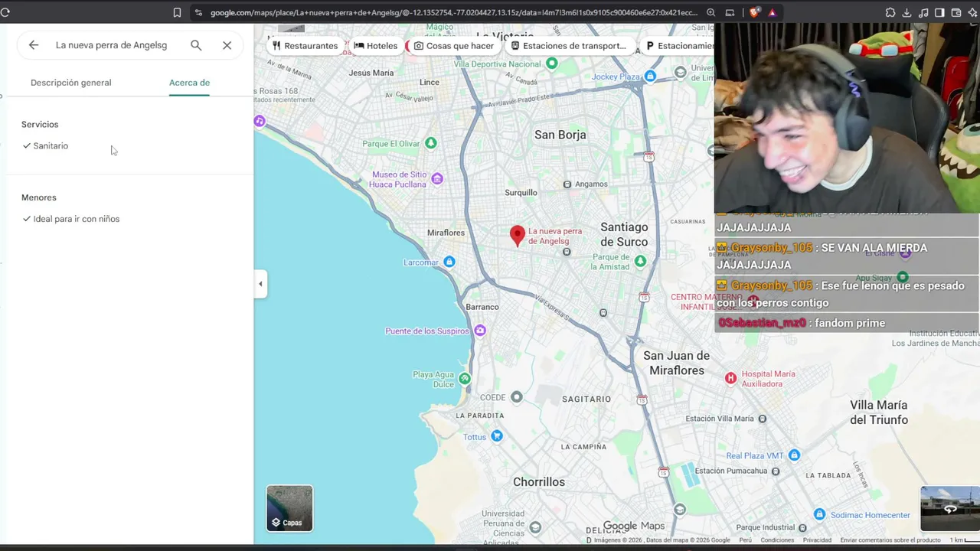
Task: Filter map by Hoteles
Action: [376, 46]
